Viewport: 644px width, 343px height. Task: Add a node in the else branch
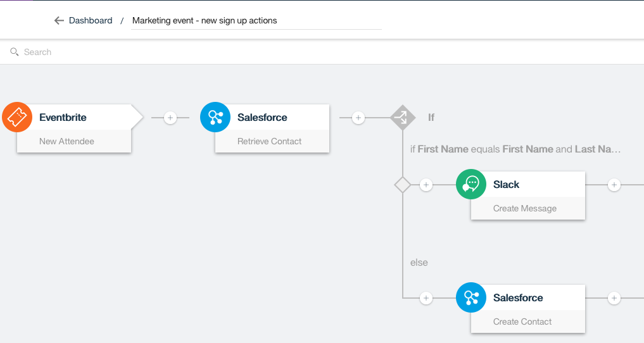point(426,297)
